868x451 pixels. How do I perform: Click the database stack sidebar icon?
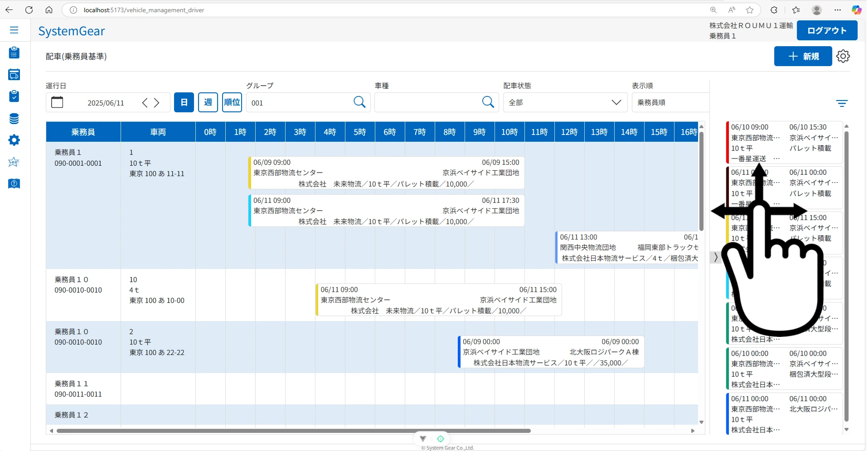pos(14,119)
